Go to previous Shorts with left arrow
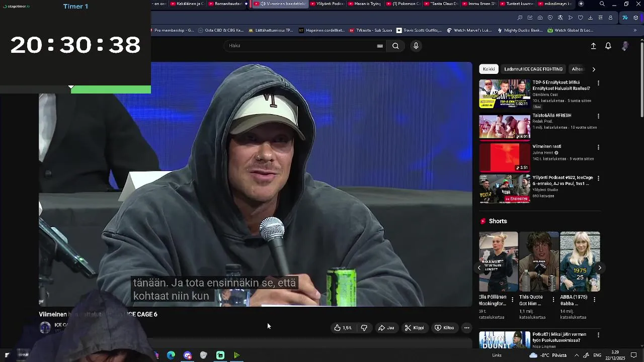This screenshot has width=644, height=362. tap(479, 268)
